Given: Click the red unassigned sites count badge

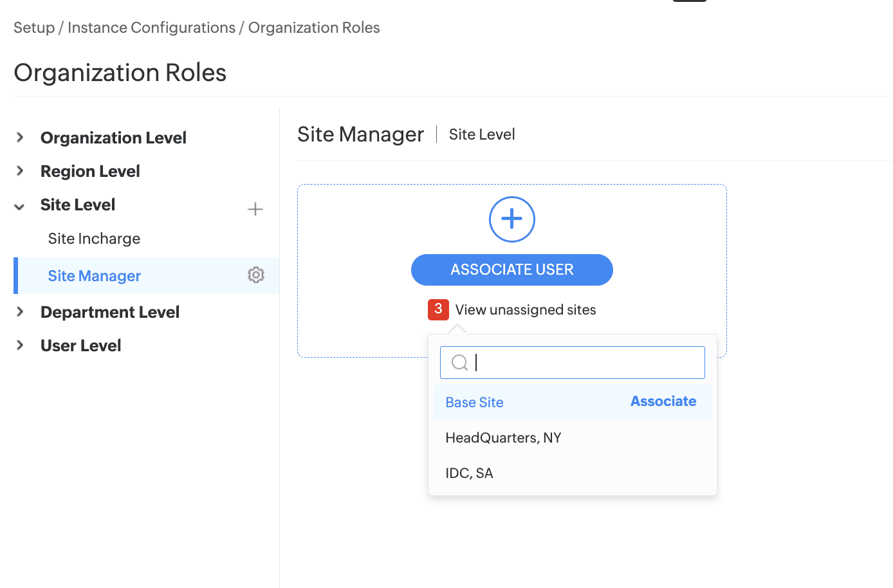Looking at the screenshot, I should [438, 309].
